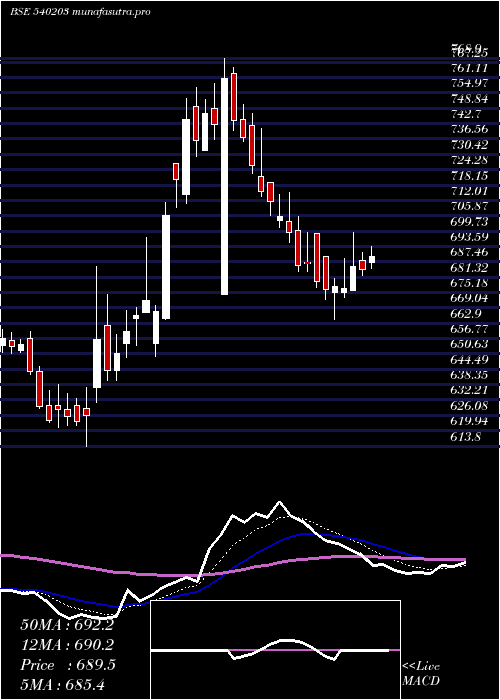Click the 632.21 price axis label
The image size is (500, 700).
(x=469, y=391)
